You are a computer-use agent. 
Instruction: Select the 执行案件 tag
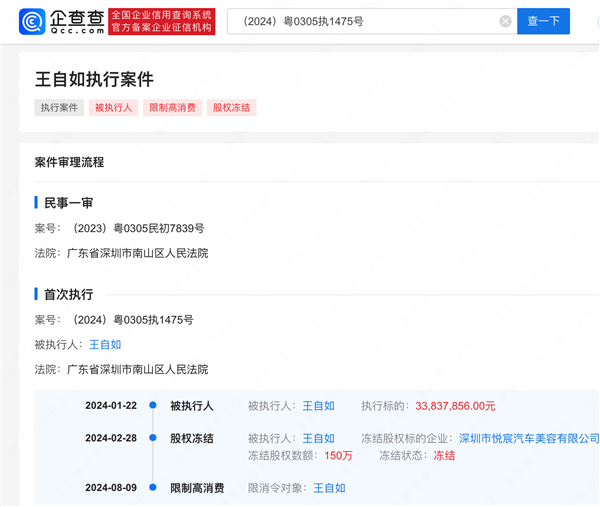pos(59,108)
